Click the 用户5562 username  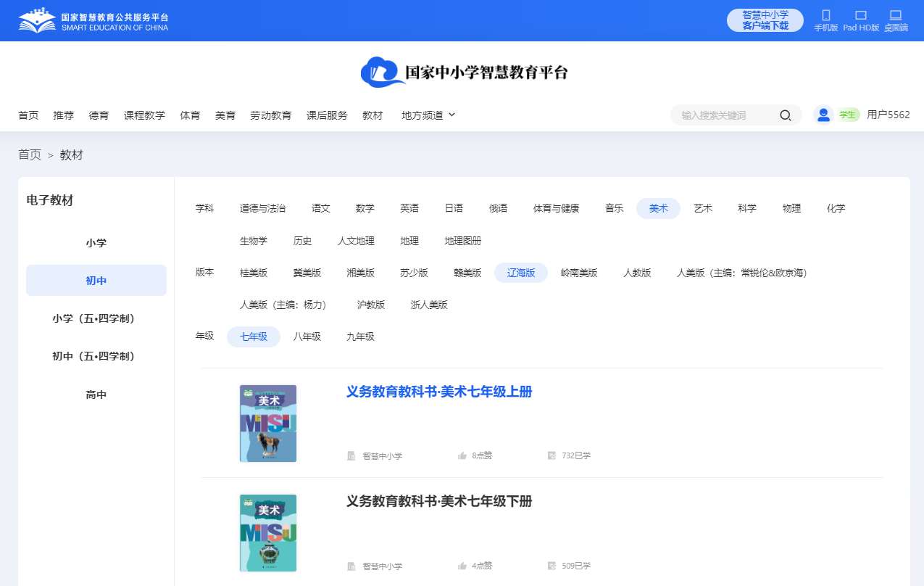pos(888,115)
